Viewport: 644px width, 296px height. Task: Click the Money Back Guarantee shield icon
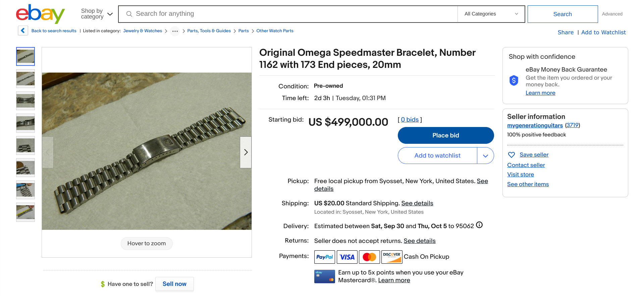[514, 81]
